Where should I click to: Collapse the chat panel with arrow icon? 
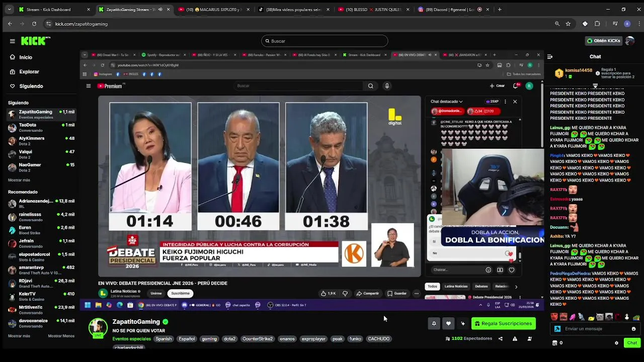(550, 57)
